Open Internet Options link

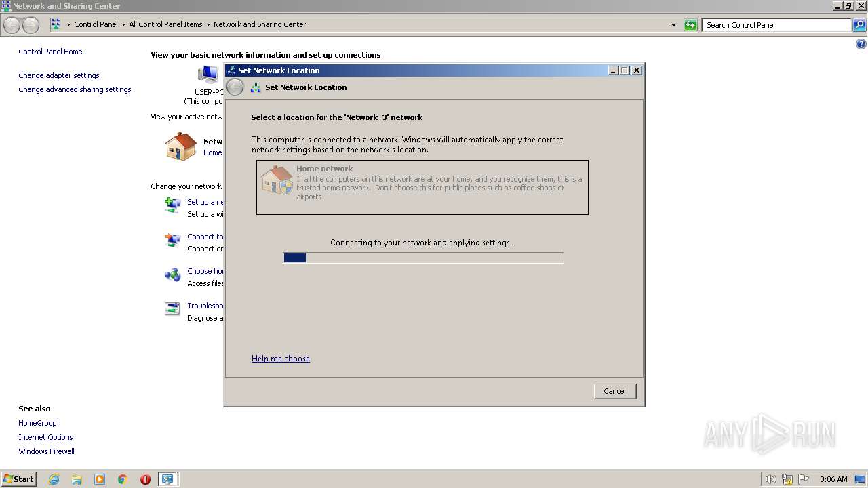(45, 437)
